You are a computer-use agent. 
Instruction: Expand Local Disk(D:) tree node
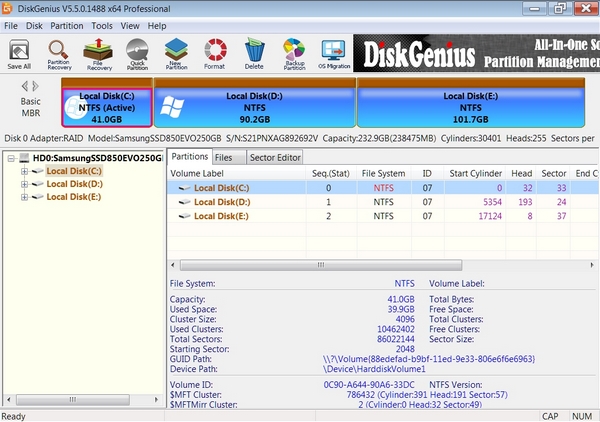(x=23, y=184)
